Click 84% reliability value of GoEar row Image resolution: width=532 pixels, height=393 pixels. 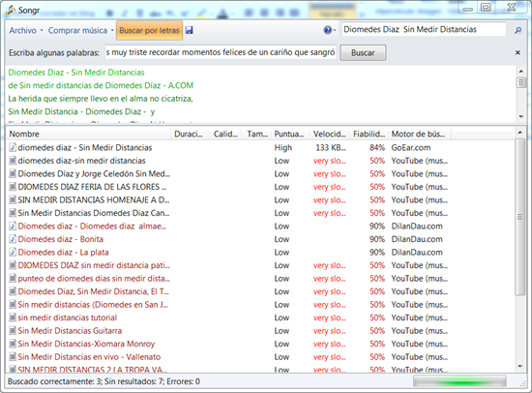click(377, 148)
